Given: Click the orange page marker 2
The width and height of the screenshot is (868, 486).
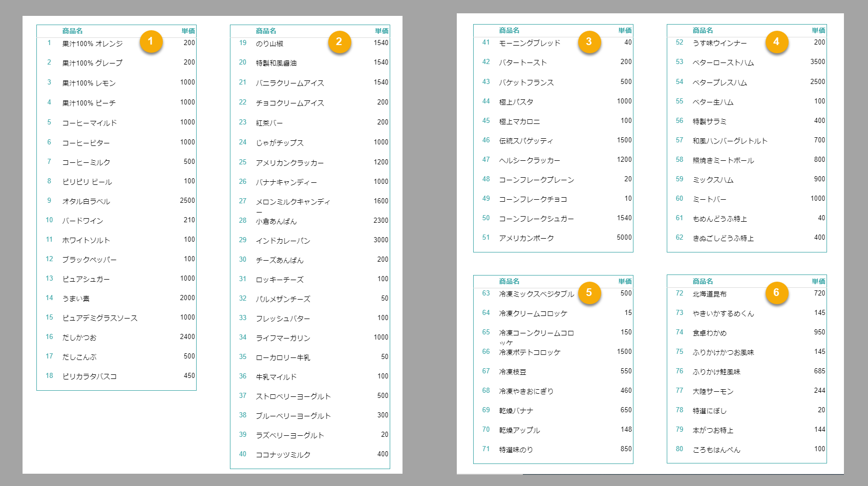Looking at the screenshot, I should click(339, 42).
